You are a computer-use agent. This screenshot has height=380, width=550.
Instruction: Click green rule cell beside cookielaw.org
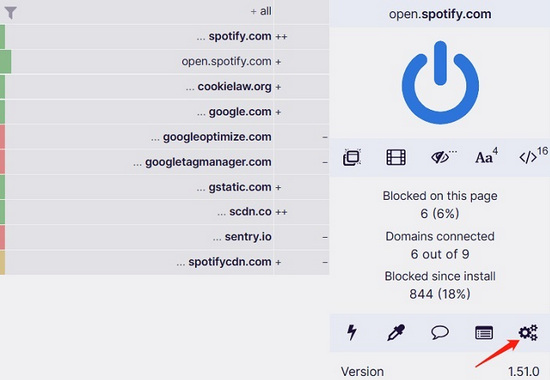[x=2, y=87]
